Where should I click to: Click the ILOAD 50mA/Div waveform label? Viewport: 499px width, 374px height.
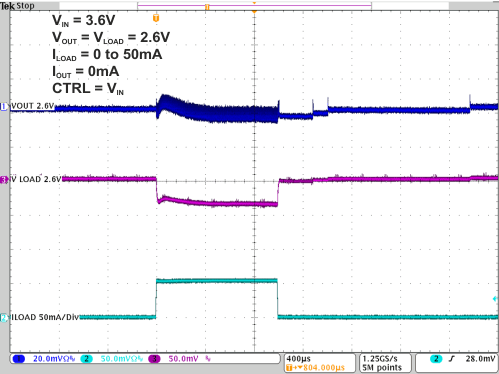click(45, 317)
